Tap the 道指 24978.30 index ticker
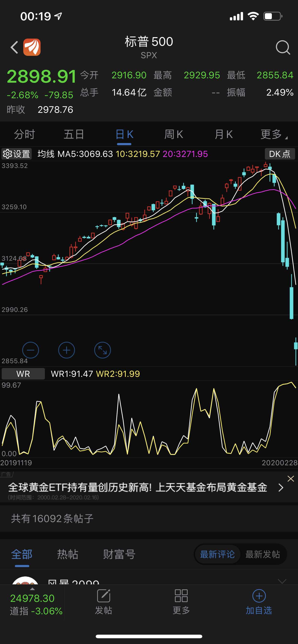Image resolution: width=298 pixels, height=644 pixels. [x=36, y=604]
